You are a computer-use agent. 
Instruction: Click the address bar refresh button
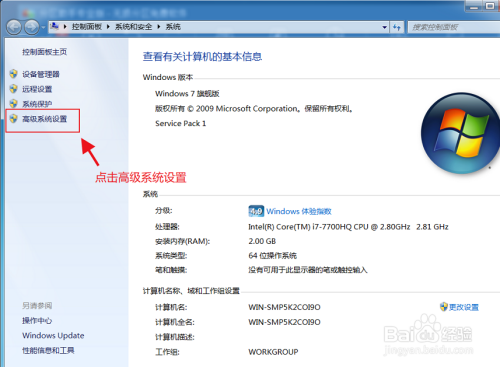coord(397,27)
